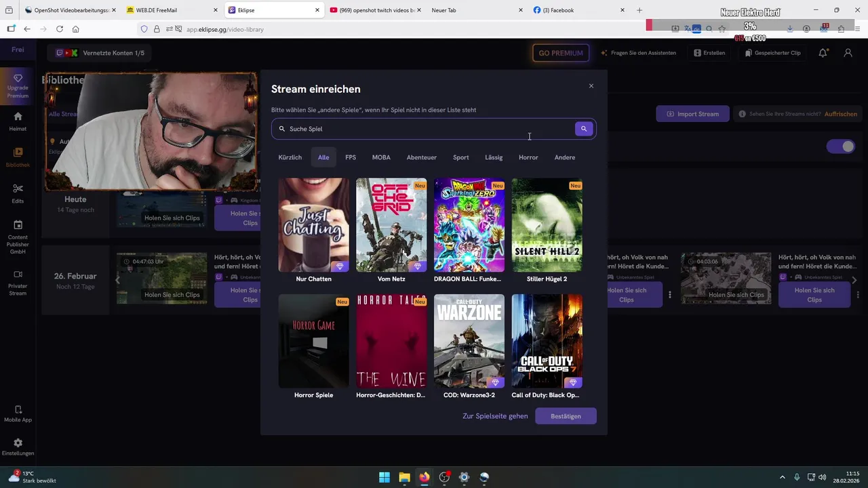Viewport: 868px width, 488px height.
Task: Click the Auffrischen refresh link
Action: tap(841, 114)
